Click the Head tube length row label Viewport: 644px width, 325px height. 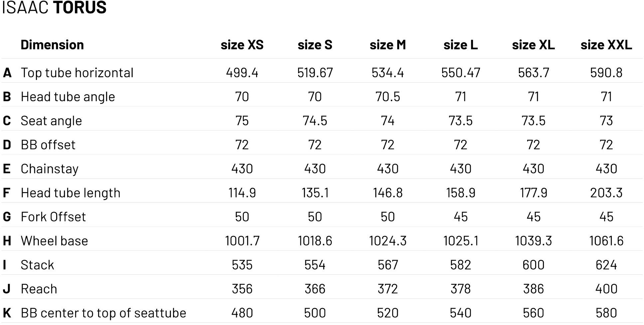pyautogui.click(x=71, y=193)
